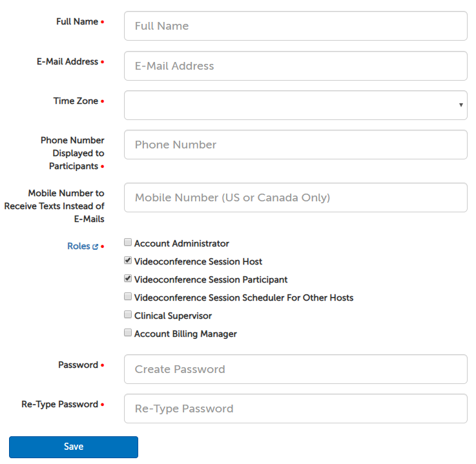Check Videoconference Session Scheduler For Other Hosts
Viewport: 476px width, 464px height.
point(128,298)
